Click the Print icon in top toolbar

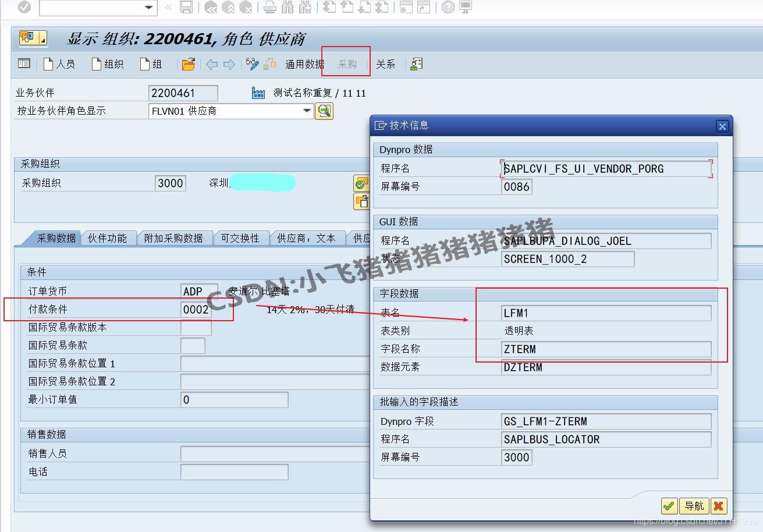point(269,7)
